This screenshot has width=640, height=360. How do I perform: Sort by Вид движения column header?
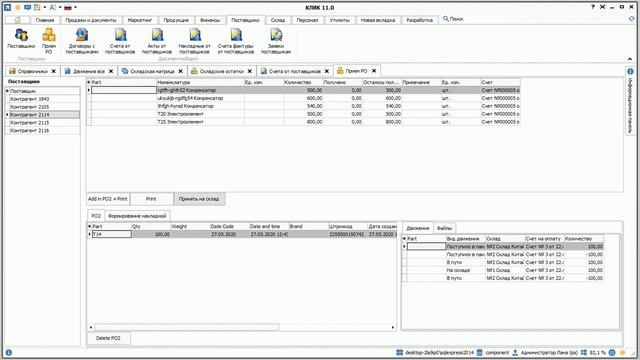[x=465, y=238]
